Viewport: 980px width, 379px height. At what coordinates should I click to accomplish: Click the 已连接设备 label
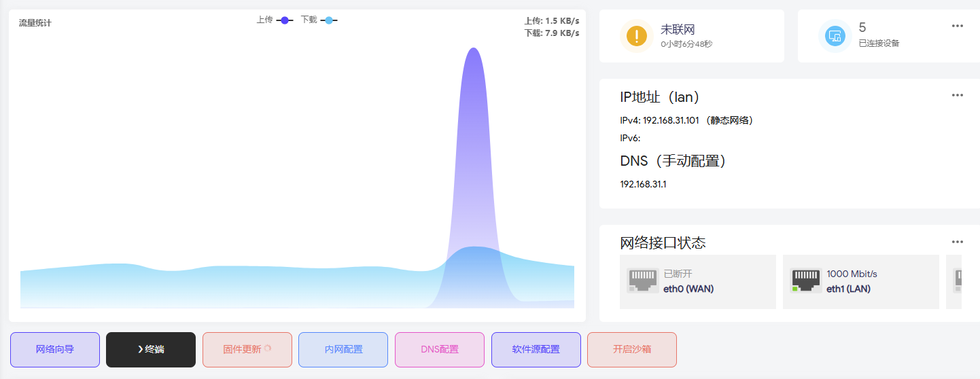[x=879, y=43]
